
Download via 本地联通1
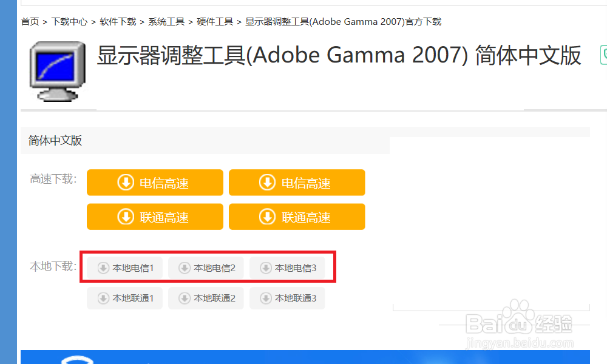point(124,298)
